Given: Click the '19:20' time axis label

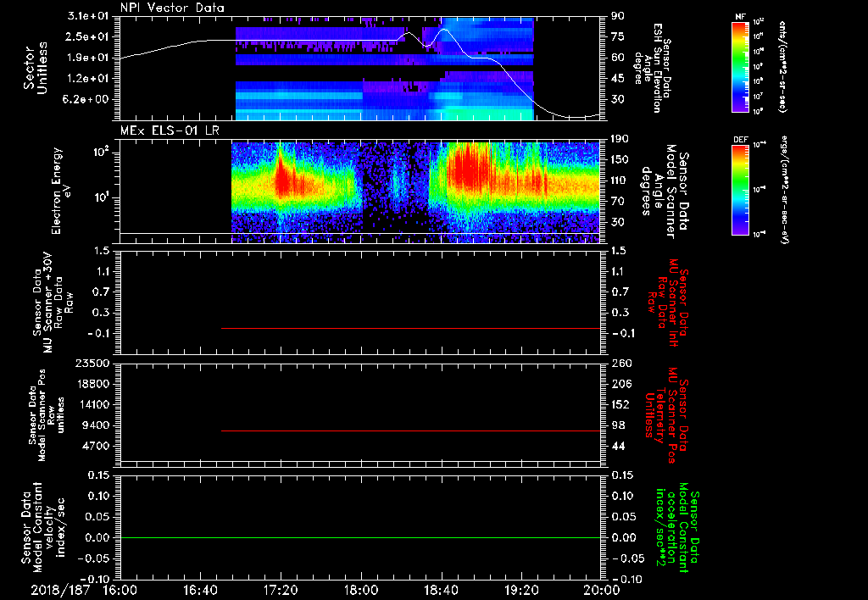Looking at the screenshot, I should point(521,590).
